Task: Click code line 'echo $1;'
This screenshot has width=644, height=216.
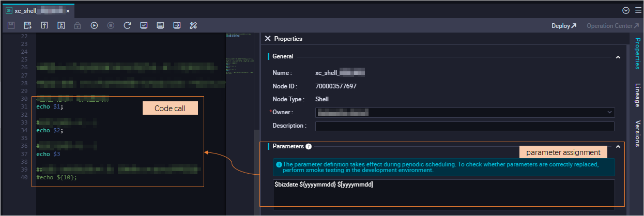Action: [50, 107]
